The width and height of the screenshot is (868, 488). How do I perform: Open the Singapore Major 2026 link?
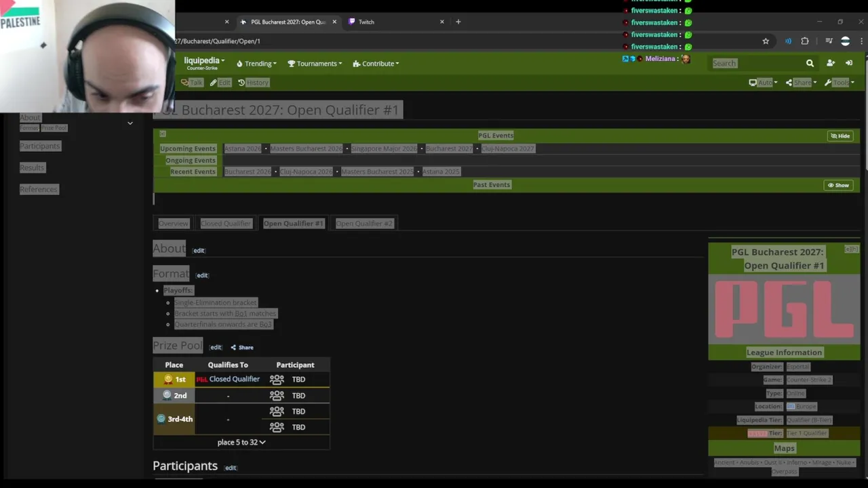[384, 148]
